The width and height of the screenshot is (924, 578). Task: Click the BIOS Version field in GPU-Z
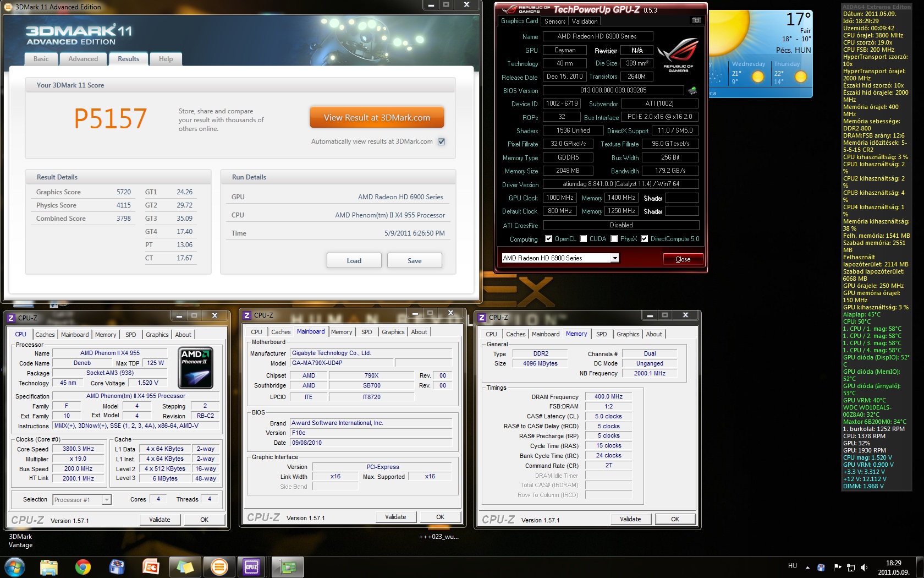tap(613, 90)
